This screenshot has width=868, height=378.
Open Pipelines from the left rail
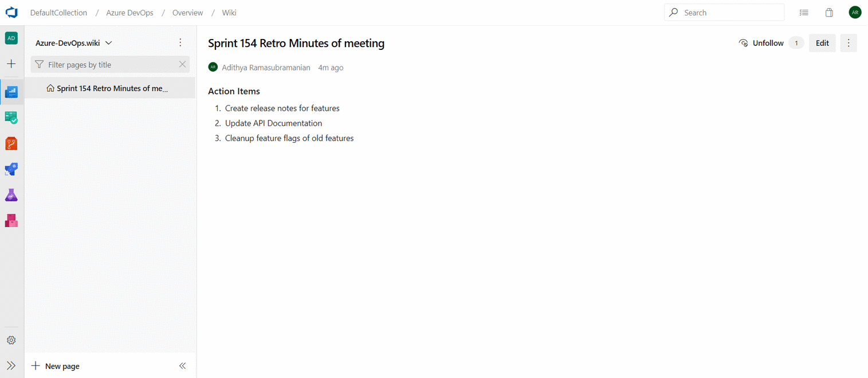[x=11, y=169]
